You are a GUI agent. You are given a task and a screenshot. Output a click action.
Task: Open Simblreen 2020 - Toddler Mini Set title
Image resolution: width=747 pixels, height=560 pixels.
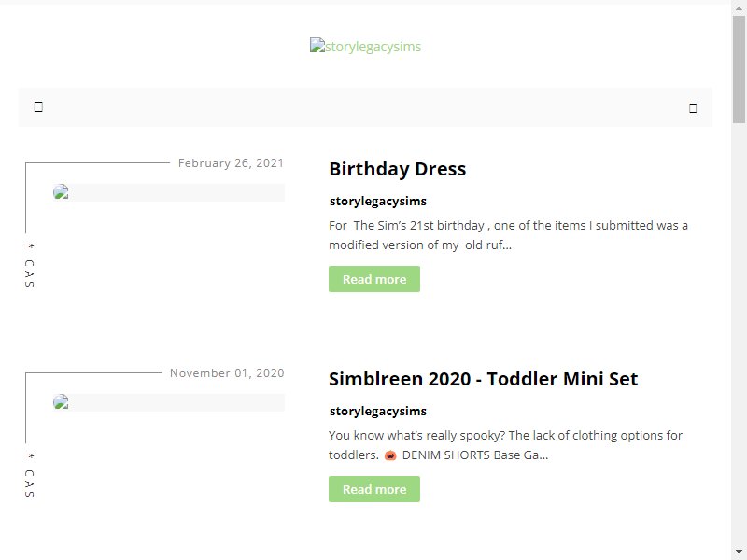tap(483, 379)
